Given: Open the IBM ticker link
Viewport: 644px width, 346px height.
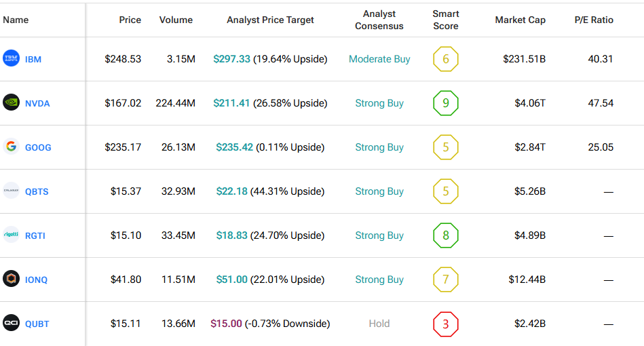Looking at the screenshot, I should point(33,59).
